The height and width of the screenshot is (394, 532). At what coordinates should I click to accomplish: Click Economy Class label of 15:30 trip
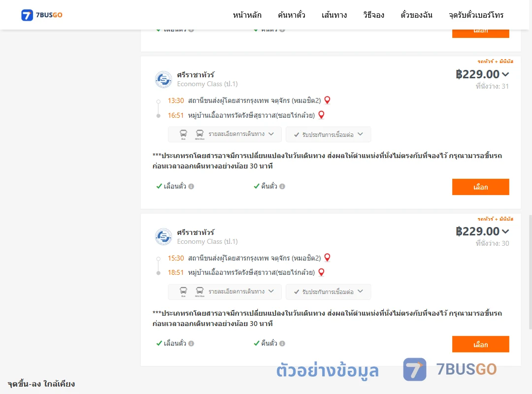tap(207, 241)
